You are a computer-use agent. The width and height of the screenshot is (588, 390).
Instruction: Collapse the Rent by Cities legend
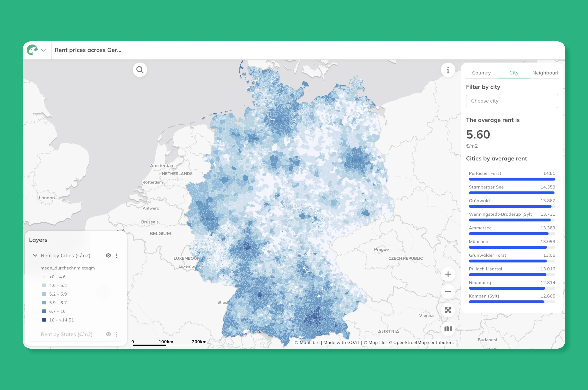pyautogui.click(x=35, y=255)
